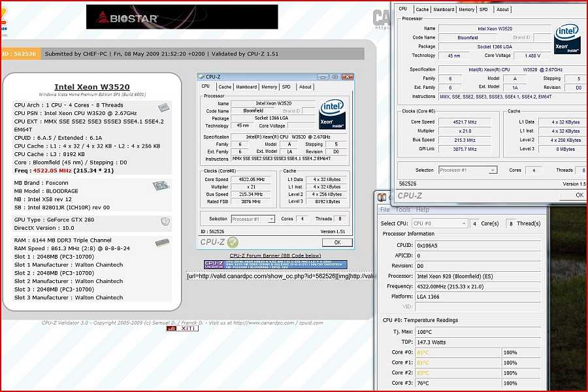Click Core Speed field in top-right CPU-Z
This screenshot has height=392, width=588.
click(465, 122)
